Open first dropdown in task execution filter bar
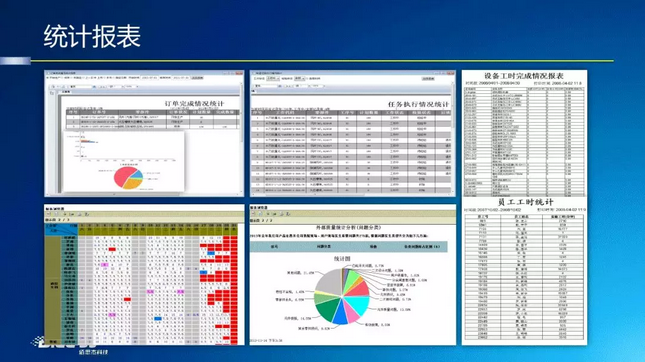The width and height of the screenshot is (645, 362). tap(273, 78)
